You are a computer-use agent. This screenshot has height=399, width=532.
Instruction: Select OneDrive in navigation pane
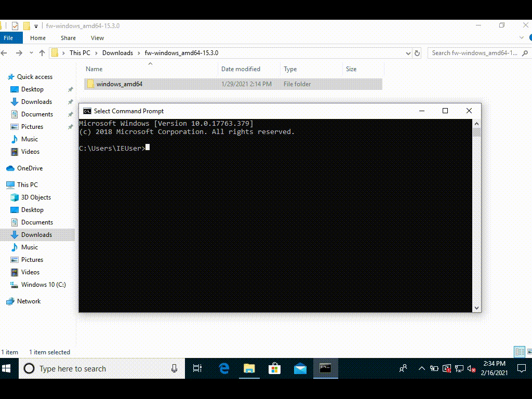click(x=30, y=168)
